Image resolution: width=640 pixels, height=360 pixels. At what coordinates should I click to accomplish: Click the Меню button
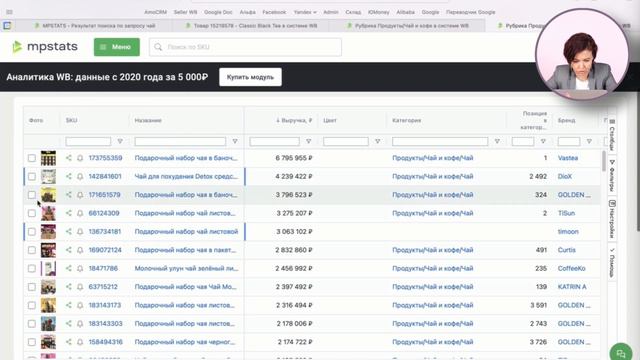[117, 47]
